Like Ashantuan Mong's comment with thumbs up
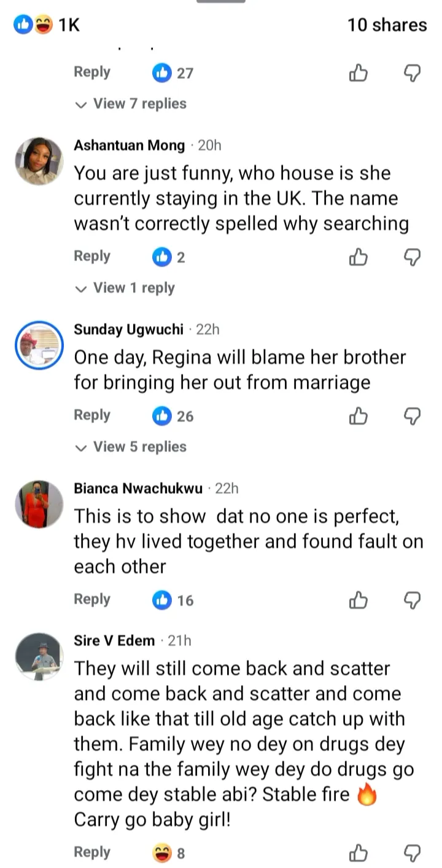 [358, 258]
